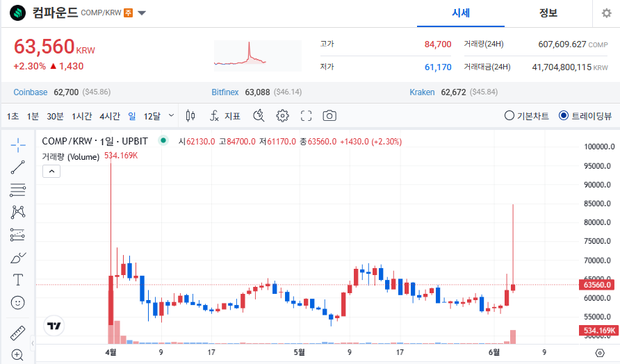Select the Text annotation tool
This screenshot has width=620, height=364.
coord(18,280)
